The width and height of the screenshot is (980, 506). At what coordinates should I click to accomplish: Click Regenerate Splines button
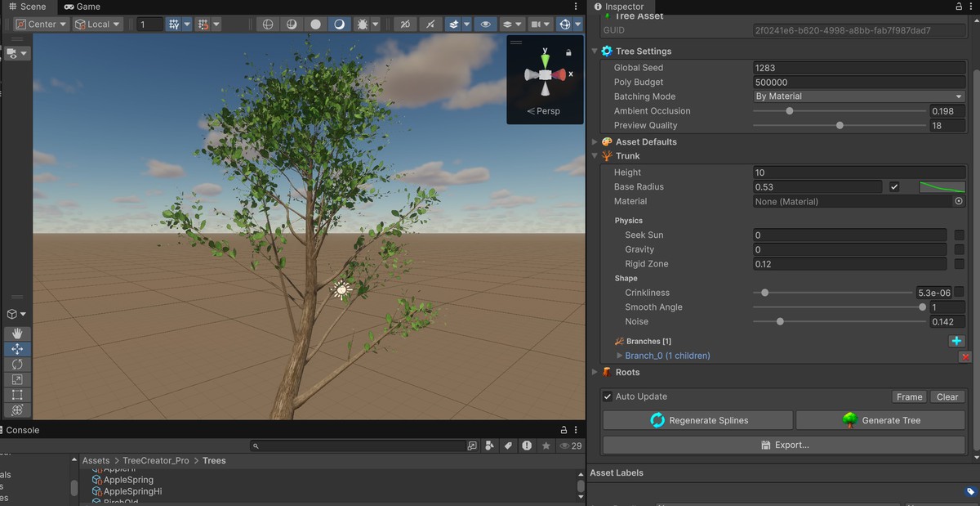[x=698, y=420]
